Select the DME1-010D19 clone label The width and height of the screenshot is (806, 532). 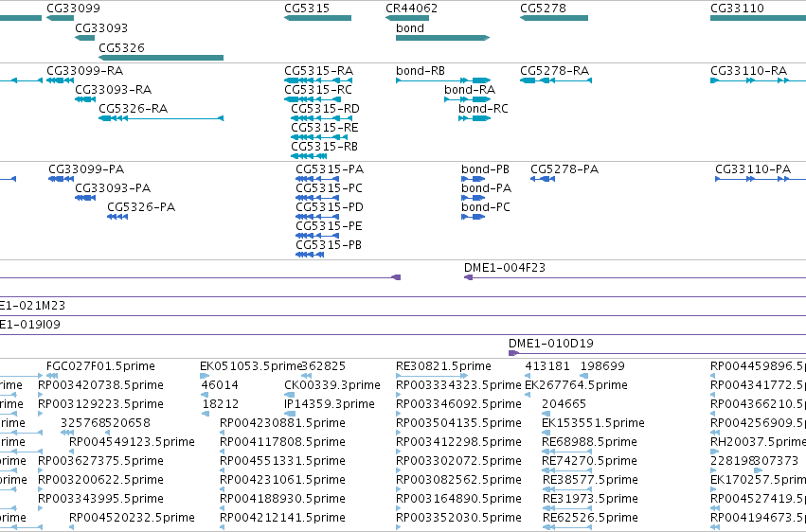(x=551, y=344)
